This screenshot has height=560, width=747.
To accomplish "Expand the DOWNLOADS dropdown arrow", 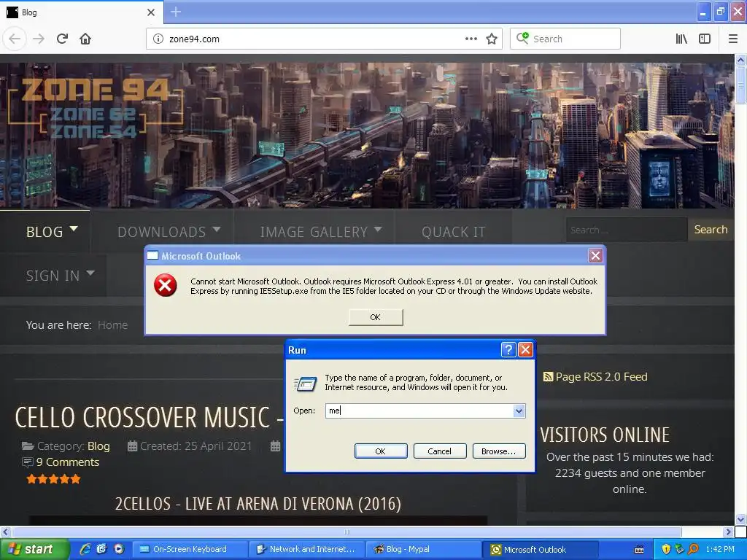I will 216,230.
